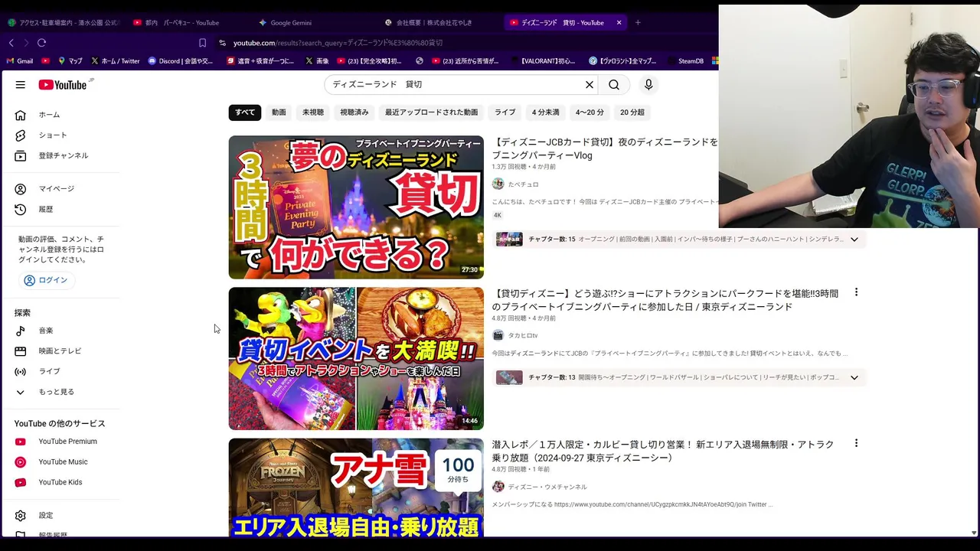Click the bookmark icon in address bar

click(202, 43)
